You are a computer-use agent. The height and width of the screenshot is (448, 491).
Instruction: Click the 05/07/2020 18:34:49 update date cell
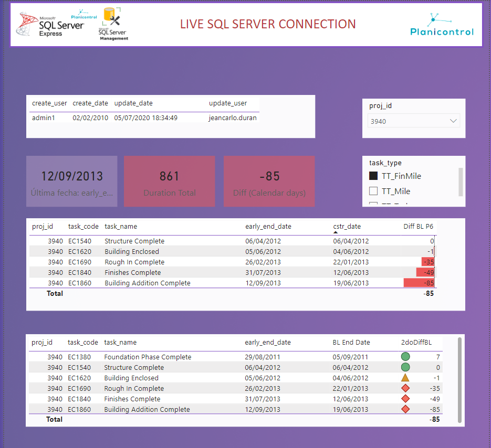[x=145, y=118]
